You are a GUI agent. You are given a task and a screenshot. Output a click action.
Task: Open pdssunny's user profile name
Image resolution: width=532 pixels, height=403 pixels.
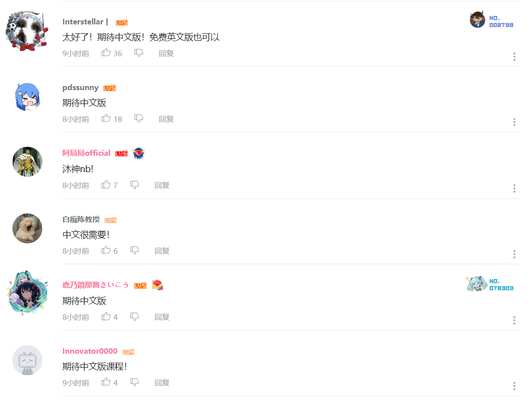pyautogui.click(x=81, y=88)
